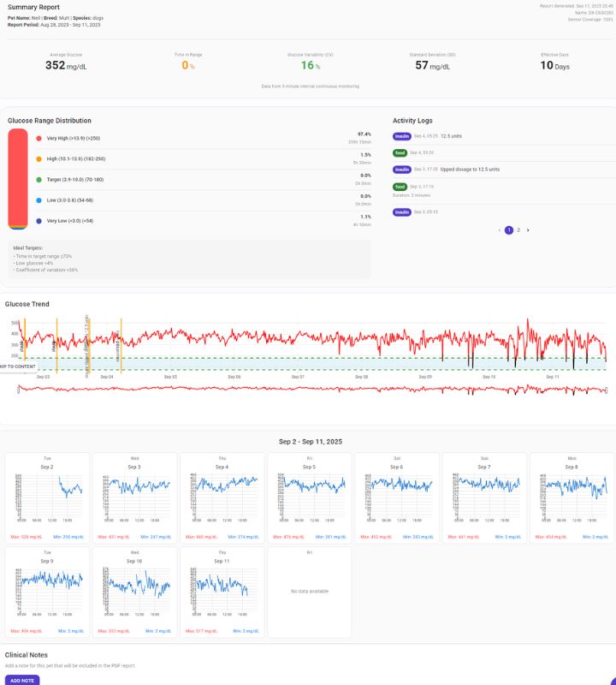Click the red Very High legend dot
The image size is (616, 685).
(38, 138)
